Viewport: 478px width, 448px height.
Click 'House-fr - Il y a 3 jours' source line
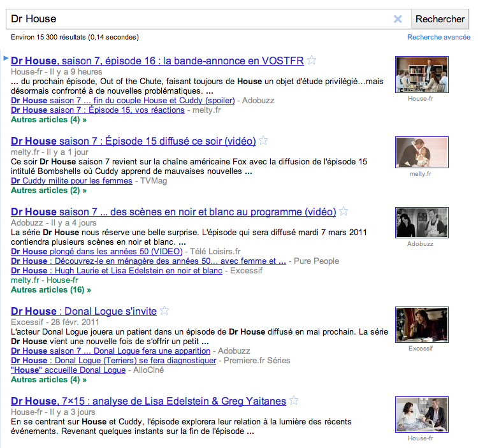coord(53,412)
